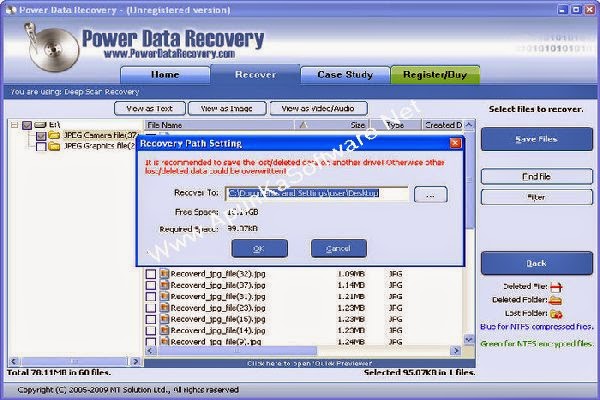Sort by the Created D column header
Screen dimensions: 600x400
443,125
